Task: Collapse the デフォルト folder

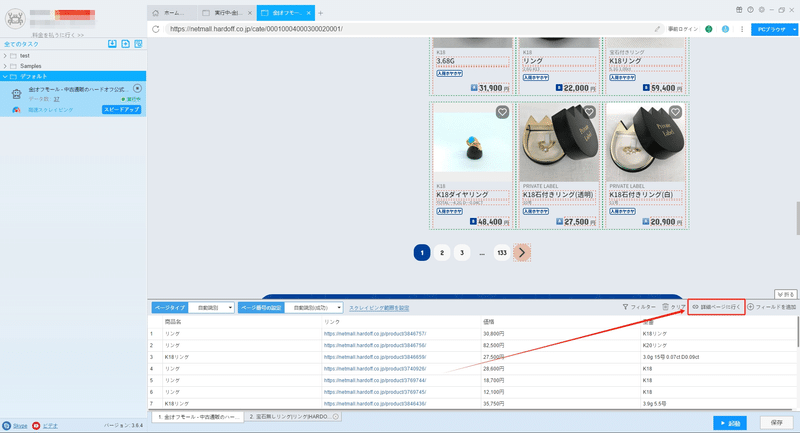Action: (5, 77)
